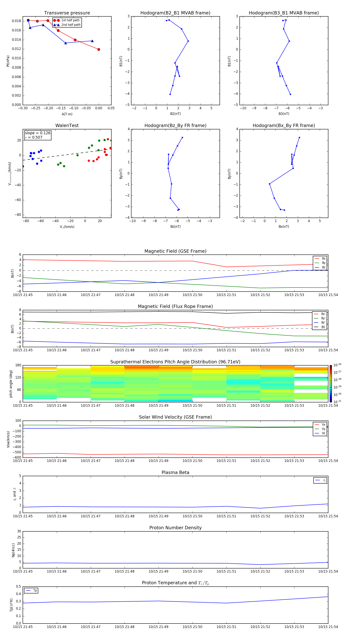Viewport: 351px width, 644px height.
Task: Click 'Proton Temperature and Te/Tp' title
Action: click(x=175, y=583)
